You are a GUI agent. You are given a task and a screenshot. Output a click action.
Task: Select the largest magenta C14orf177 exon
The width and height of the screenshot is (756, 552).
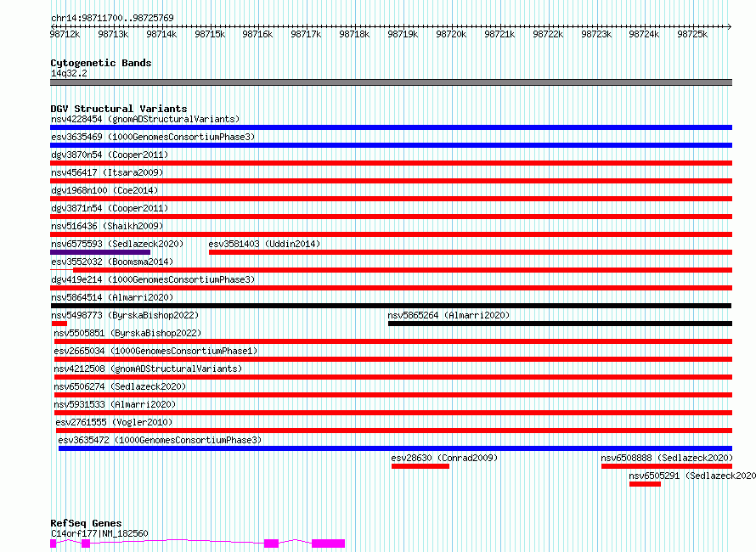pyautogui.click(x=329, y=544)
